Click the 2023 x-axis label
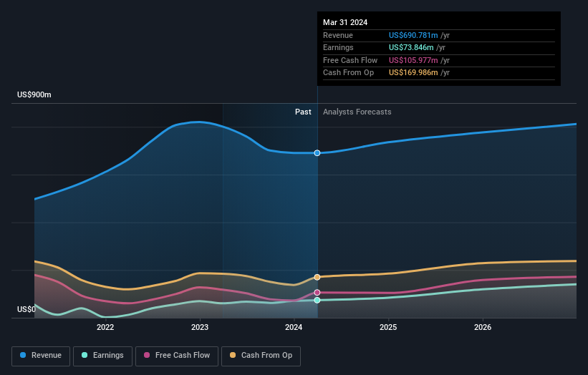Screen dimensions: 588x375 click(x=200, y=328)
